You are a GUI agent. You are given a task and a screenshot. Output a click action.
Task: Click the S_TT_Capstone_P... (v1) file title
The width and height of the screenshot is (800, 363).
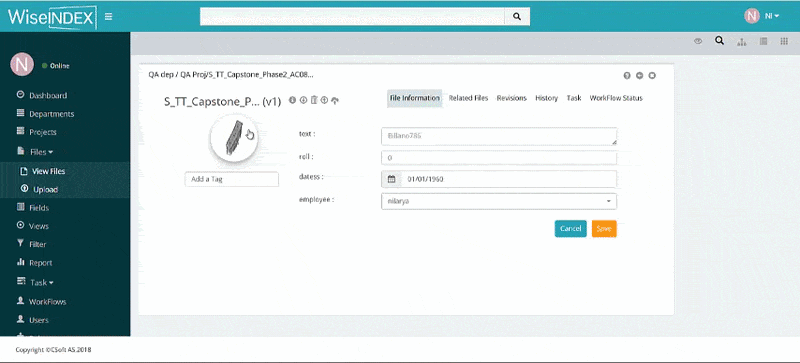[x=222, y=101]
